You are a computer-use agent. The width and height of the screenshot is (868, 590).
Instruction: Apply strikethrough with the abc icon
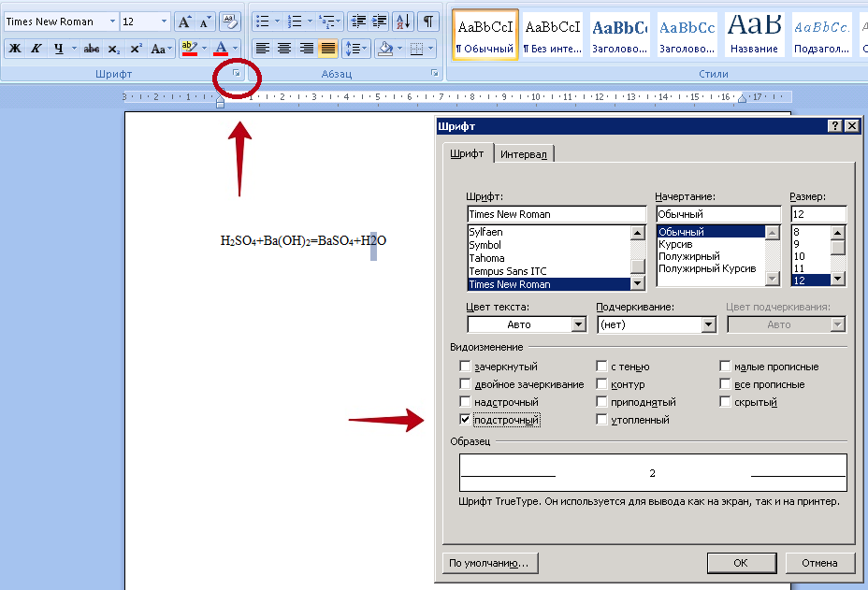point(92,49)
